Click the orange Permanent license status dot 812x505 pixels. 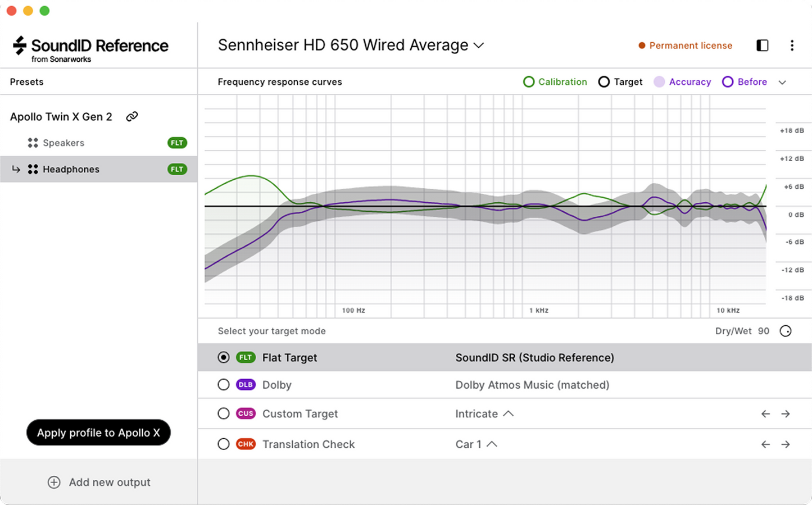pos(642,46)
